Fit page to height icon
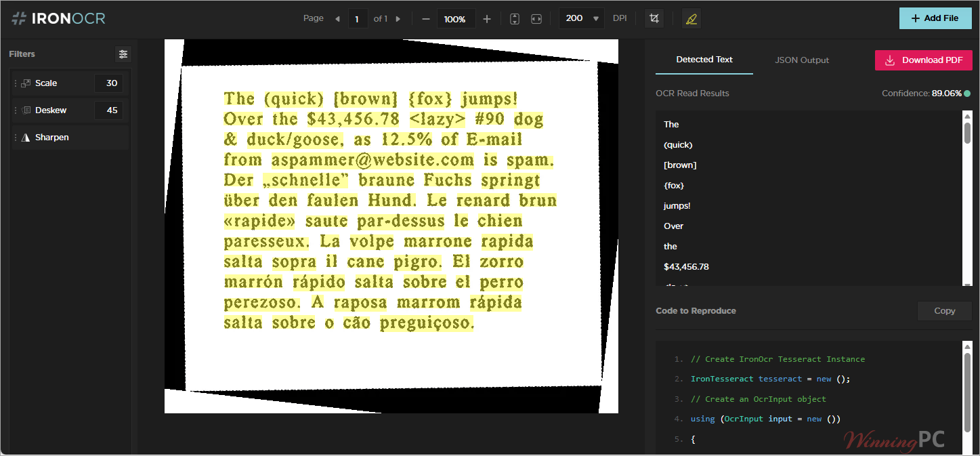The height and width of the screenshot is (456, 980). 515,19
